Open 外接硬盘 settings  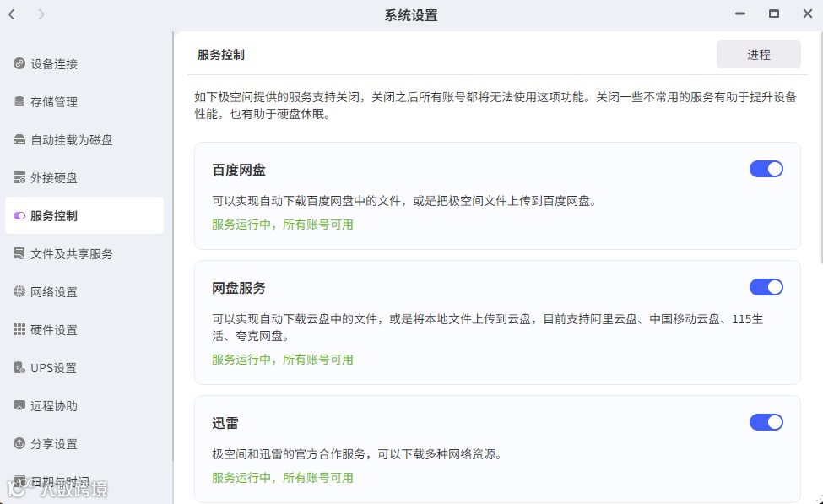pos(84,177)
